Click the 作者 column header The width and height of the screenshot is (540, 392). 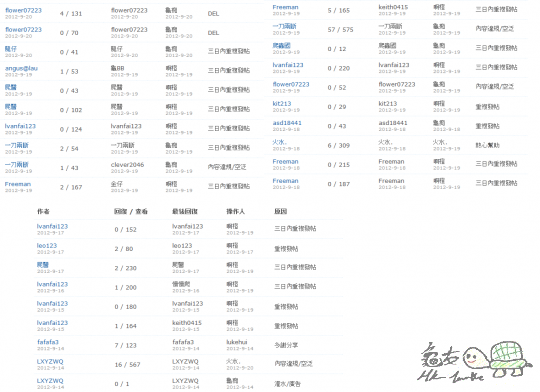click(x=43, y=212)
